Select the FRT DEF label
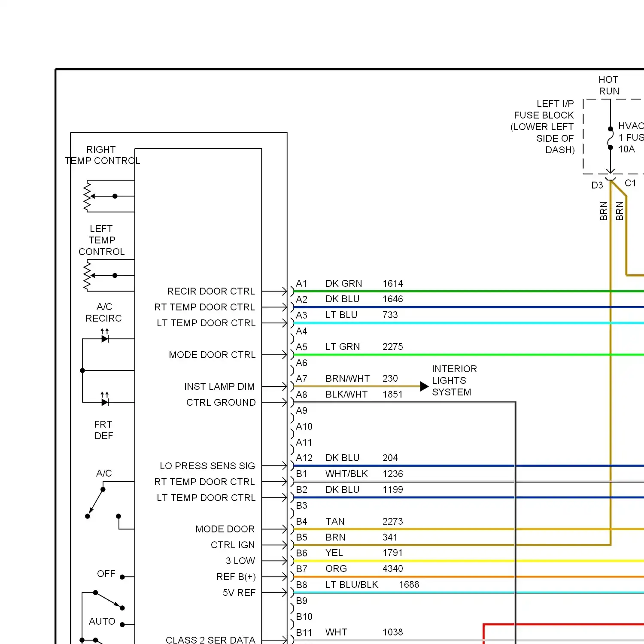The width and height of the screenshot is (644, 644). [103, 430]
